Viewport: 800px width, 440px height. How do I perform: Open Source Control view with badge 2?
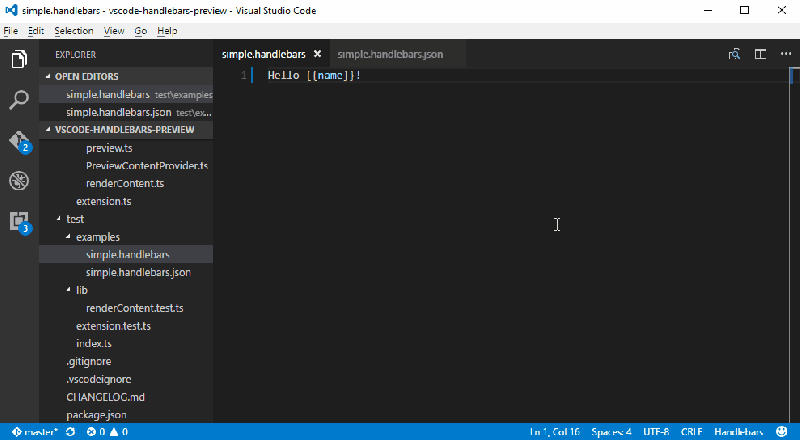tap(19, 141)
